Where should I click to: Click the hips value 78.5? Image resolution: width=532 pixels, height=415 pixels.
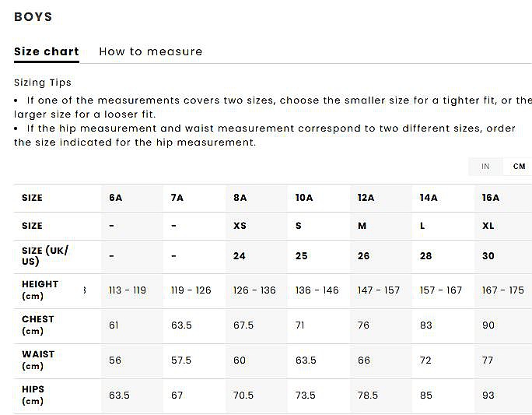coord(367,396)
